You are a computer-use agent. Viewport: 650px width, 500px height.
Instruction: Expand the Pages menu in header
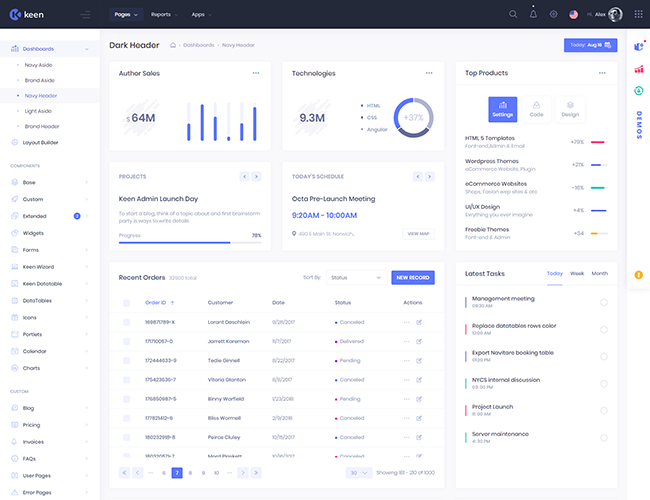[x=125, y=15]
